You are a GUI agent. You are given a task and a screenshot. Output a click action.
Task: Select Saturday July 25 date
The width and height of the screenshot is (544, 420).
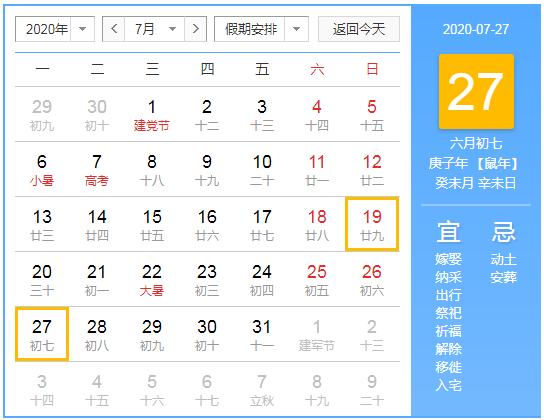[x=317, y=280]
